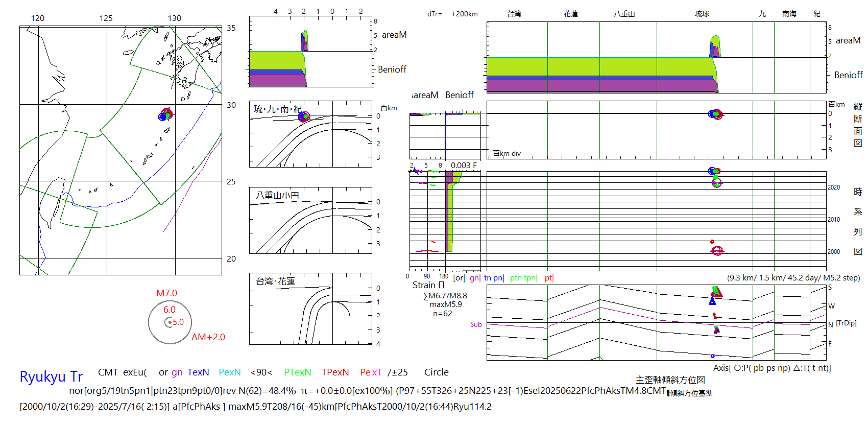Screen dimensions: 868x424
Task: Click the epicenter marker in the cross-section panel
Action: tap(715, 114)
